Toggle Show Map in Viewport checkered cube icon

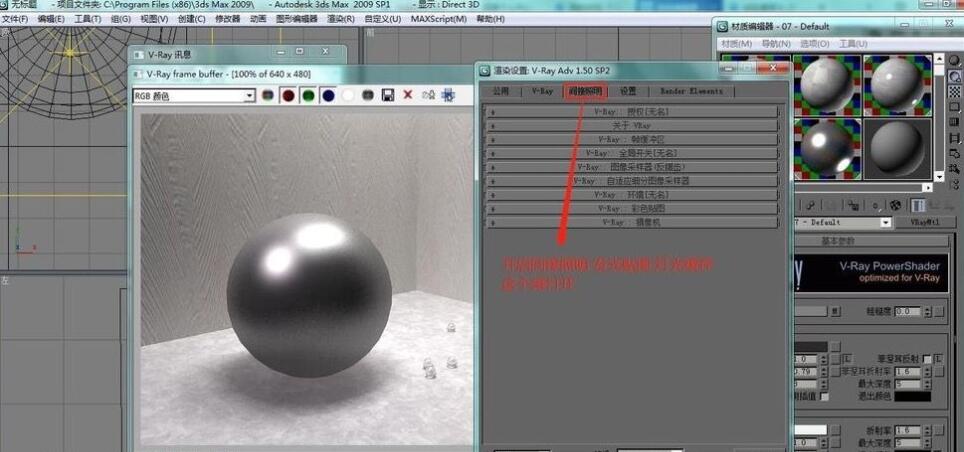click(x=895, y=205)
